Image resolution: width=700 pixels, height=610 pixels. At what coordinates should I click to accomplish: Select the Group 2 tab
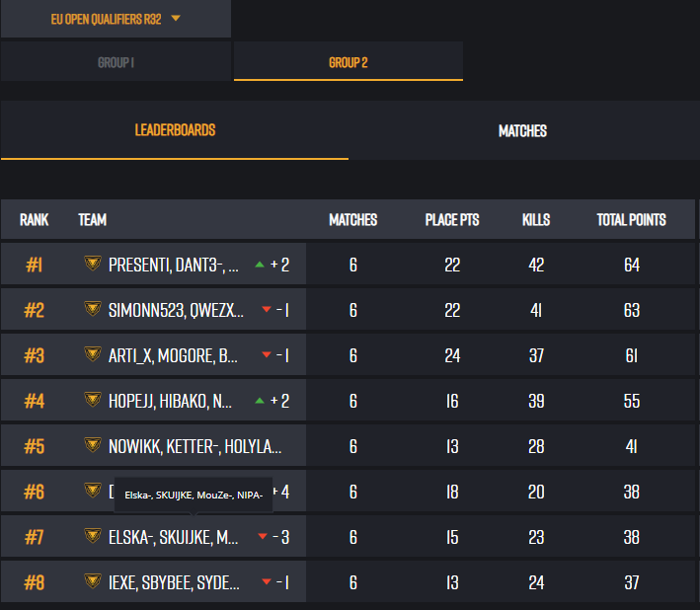pyautogui.click(x=349, y=62)
